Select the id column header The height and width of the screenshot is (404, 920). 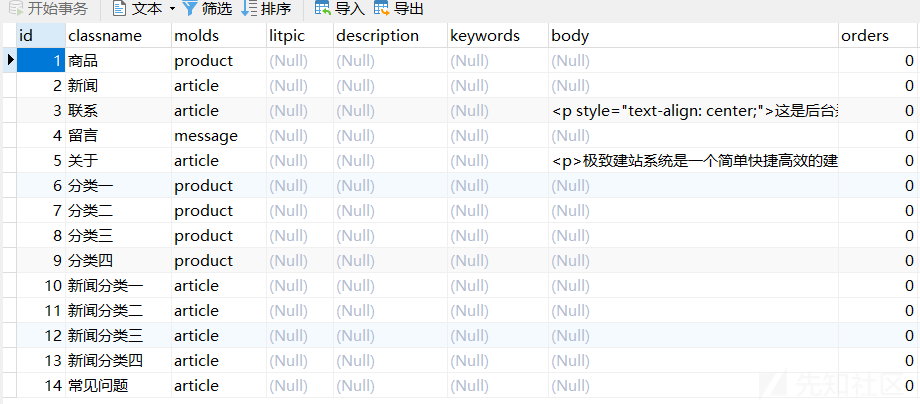click(x=40, y=36)
